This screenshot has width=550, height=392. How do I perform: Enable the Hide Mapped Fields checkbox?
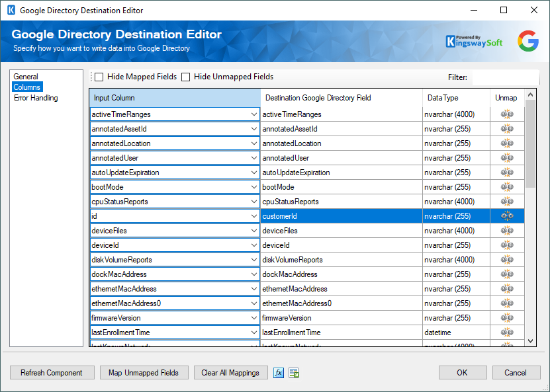(x=99, y=76)
